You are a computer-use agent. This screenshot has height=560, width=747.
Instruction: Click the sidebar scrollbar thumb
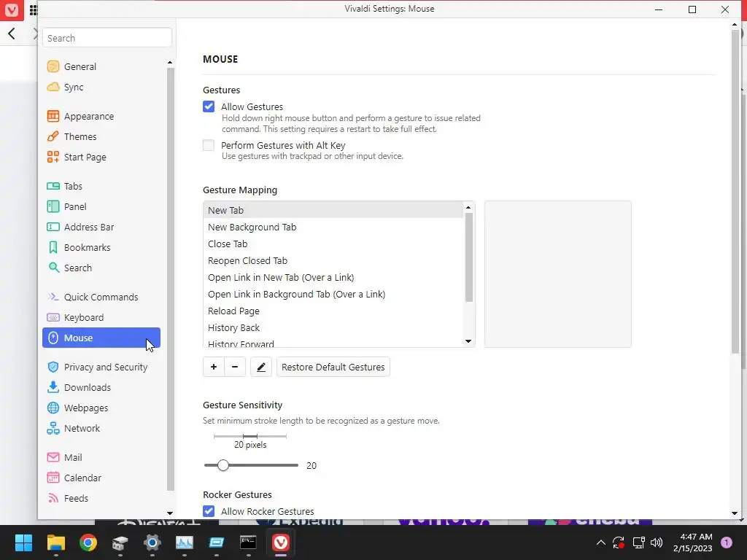click(x=171, y=279)
